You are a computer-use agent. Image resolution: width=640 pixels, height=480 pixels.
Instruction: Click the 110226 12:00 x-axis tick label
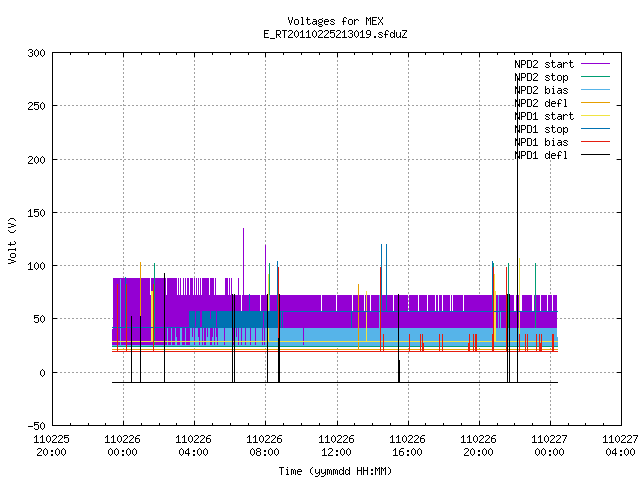(x=336, y=446)
